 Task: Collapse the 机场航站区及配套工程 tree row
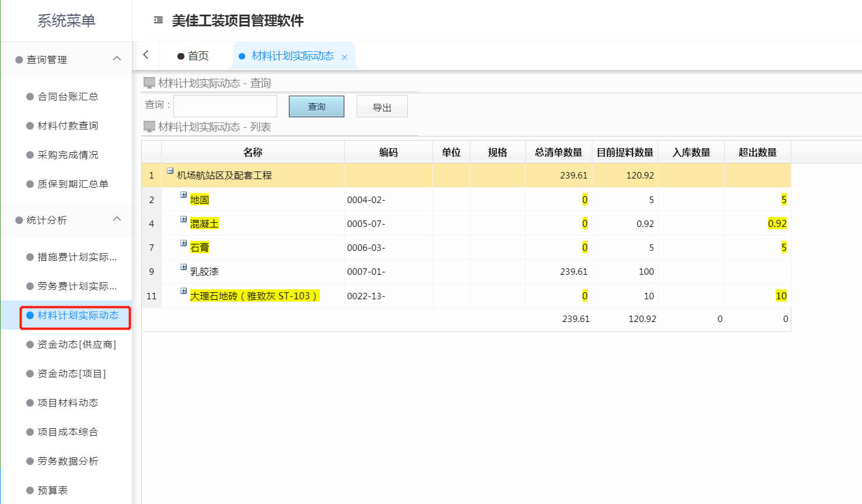pos(170,171)
